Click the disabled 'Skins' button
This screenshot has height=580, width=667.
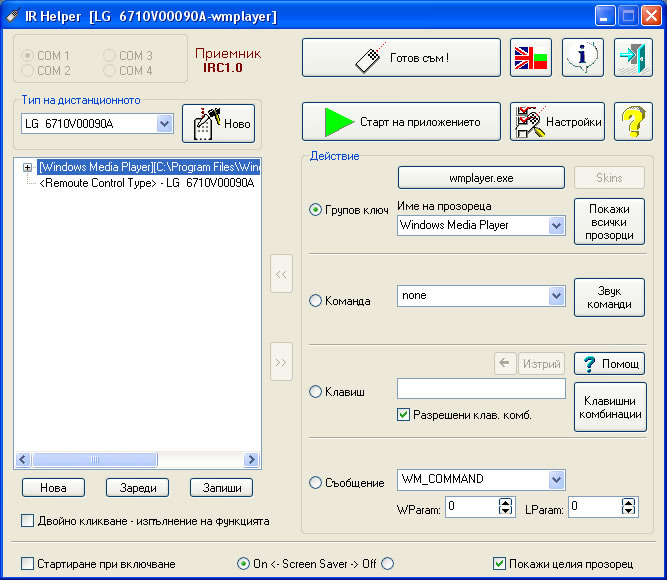[609, 177]
